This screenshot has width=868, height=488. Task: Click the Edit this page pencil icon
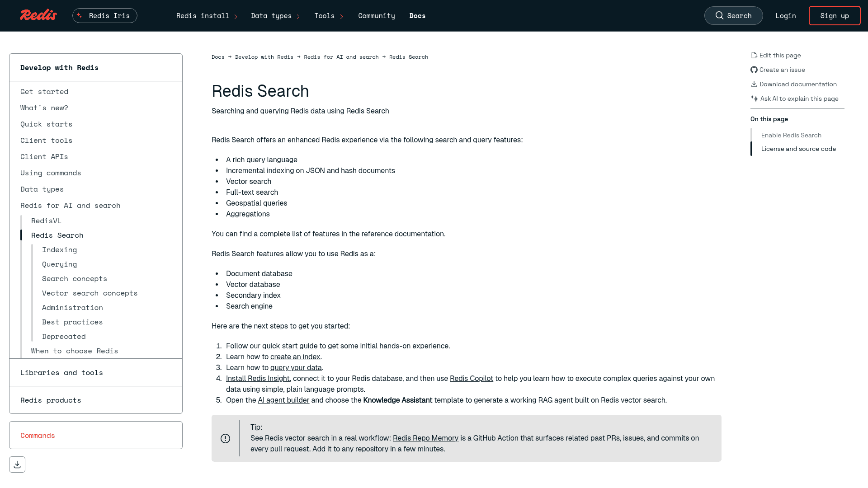754,55
